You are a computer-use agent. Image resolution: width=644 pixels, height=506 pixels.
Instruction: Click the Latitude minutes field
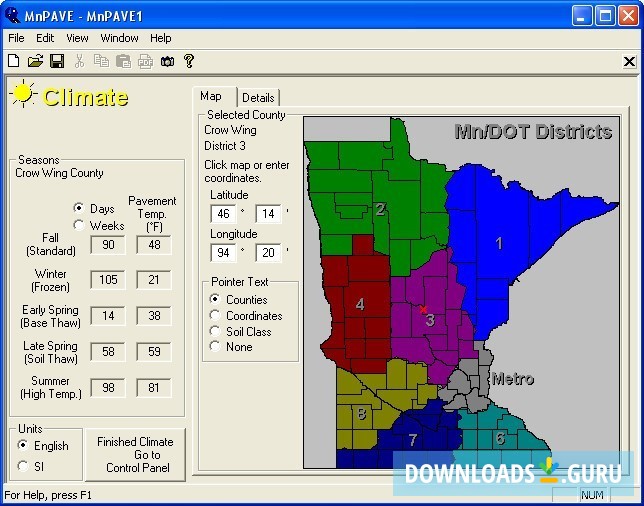[268, 214]
